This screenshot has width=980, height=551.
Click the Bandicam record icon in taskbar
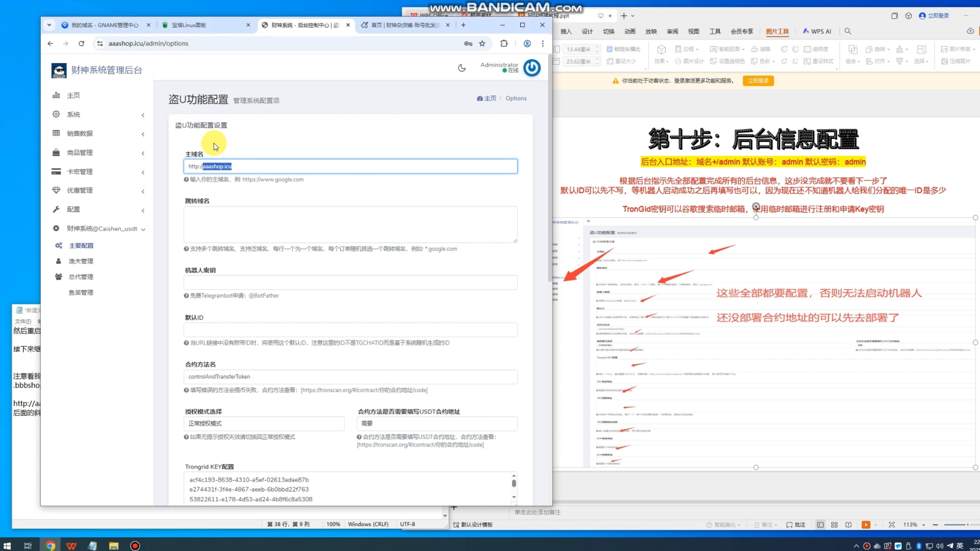pyautogui.click(x=135, y=546)
